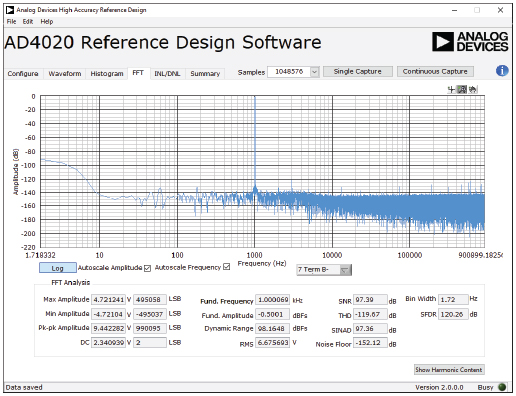Image resolution: width=516 pixels, height=396 pixels.
Task: Select the FFT tab
Action: (138, 73)
